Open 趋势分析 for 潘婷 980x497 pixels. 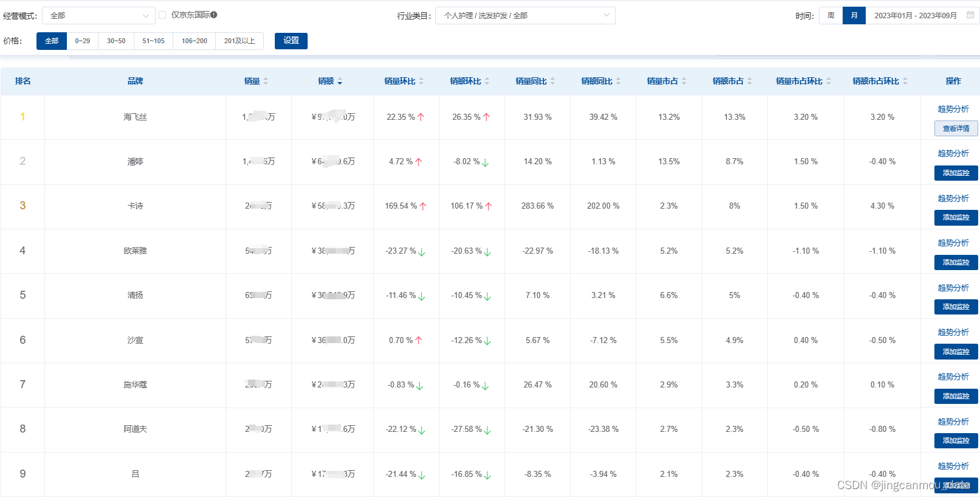953,153
